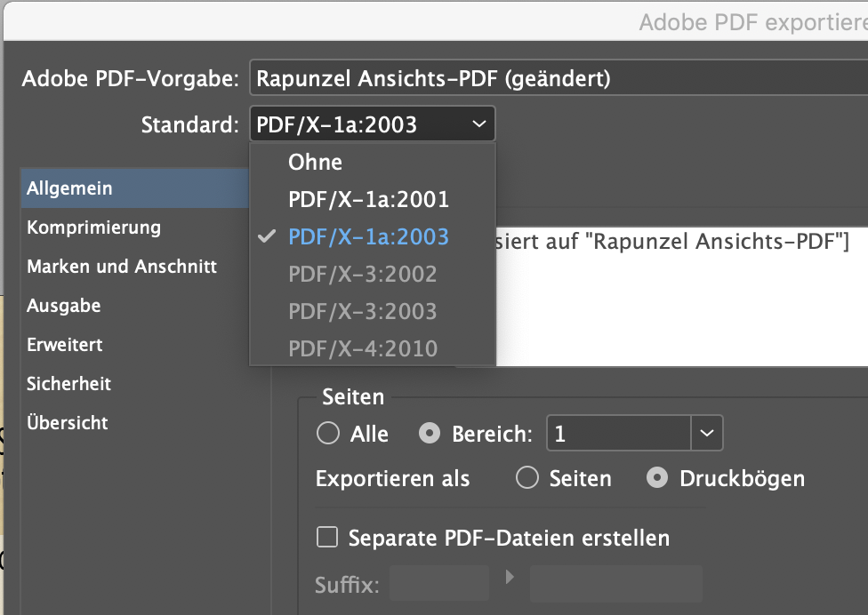Select the "Bereich" radio button
Screen dimensions: 868x615
click(x=430, y=433)
